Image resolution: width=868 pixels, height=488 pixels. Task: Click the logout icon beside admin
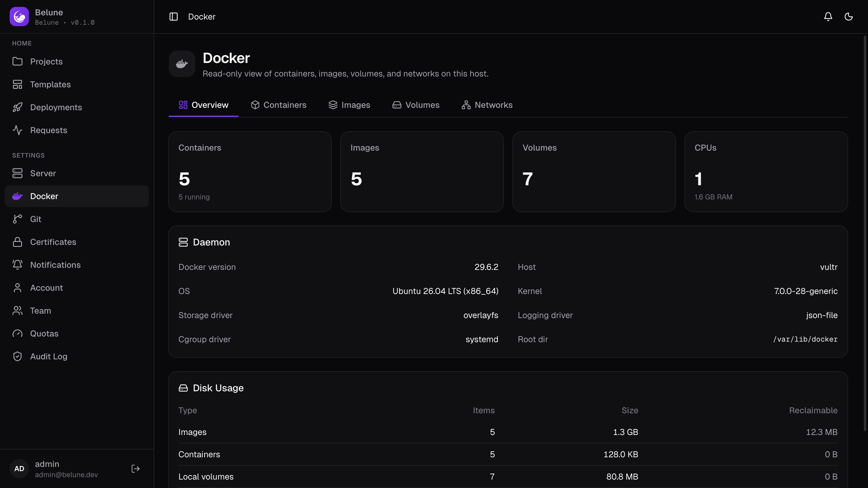click(x=135, y=468)
